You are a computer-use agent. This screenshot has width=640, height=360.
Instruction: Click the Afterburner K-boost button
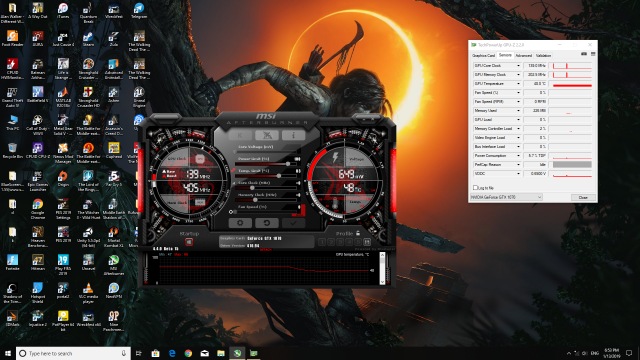click(240, 135)
